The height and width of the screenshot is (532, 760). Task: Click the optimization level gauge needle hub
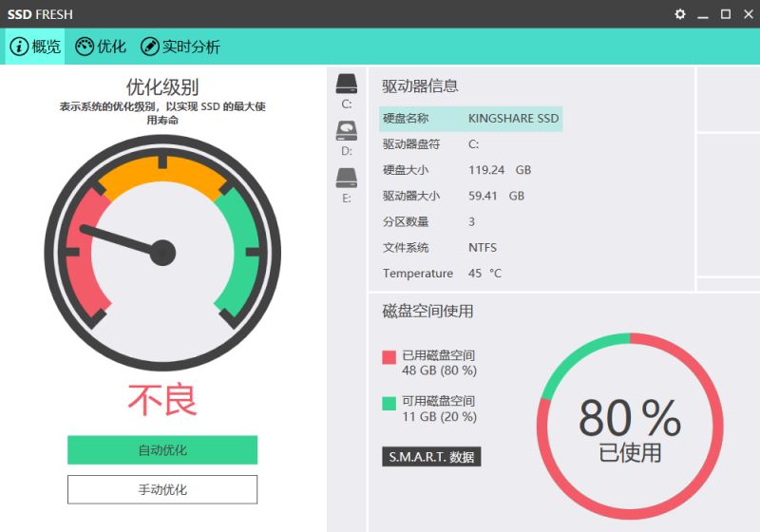pos(162,253)
